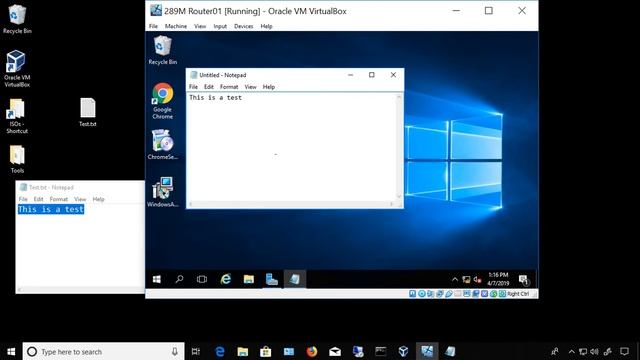The image size is (640, 360).
Task: Open Edit menu in Untitled - Notepad
Action: click(209, 87)
